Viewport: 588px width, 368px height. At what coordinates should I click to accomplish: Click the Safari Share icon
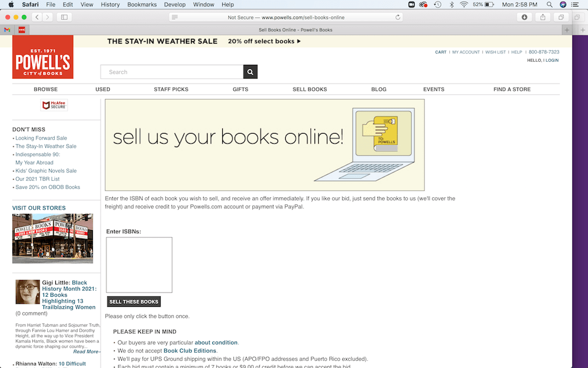click(543, 17)
